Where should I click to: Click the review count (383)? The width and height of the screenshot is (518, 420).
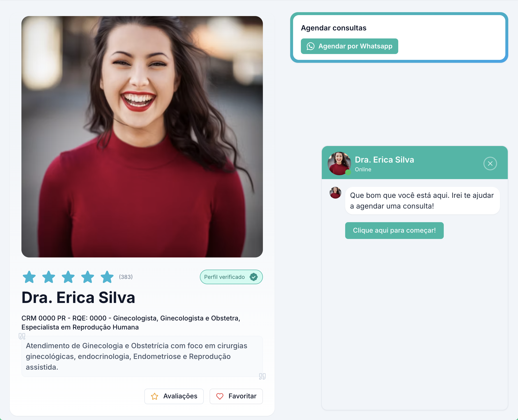pos(126,277)
